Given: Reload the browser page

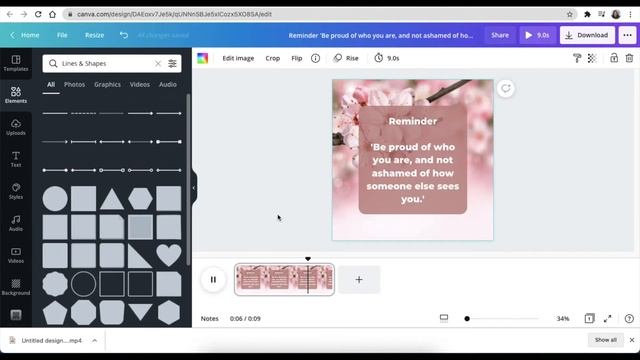Looking at the screenshot, I should [x=38, y=14].
